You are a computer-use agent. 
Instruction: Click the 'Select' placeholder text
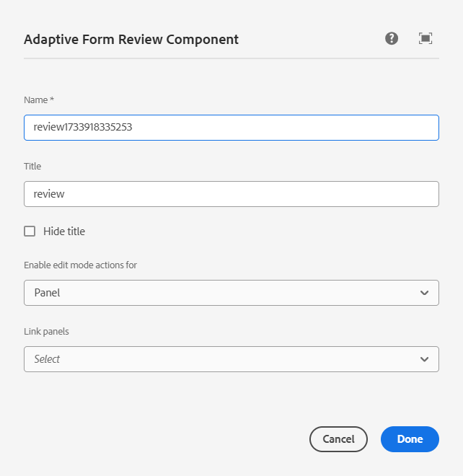pos(47,359)
